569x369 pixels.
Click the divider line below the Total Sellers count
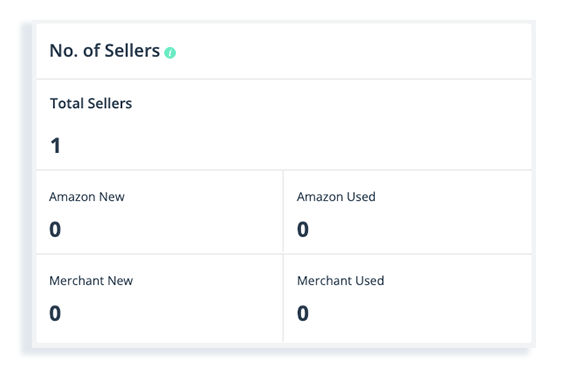[x=284, y=170]
